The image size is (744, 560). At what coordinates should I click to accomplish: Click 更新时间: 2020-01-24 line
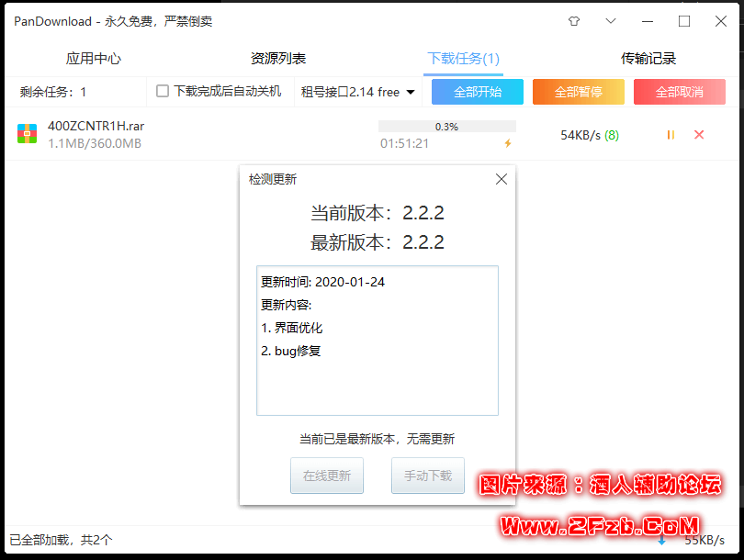point(322,282)
